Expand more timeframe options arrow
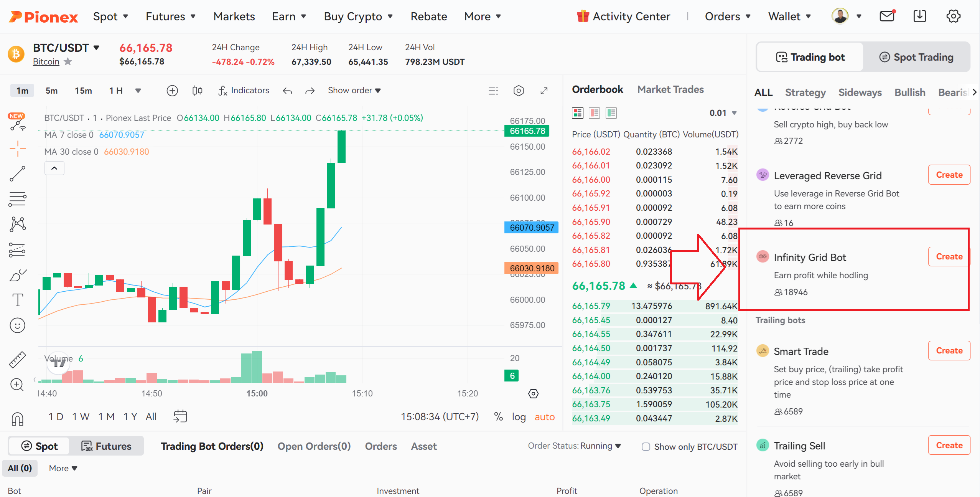Viewport: 980px width, 497px height. (x=138, y=91)
